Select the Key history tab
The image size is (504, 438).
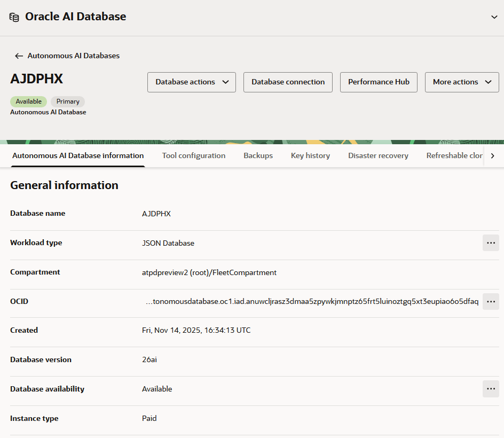tap(310, 155)
